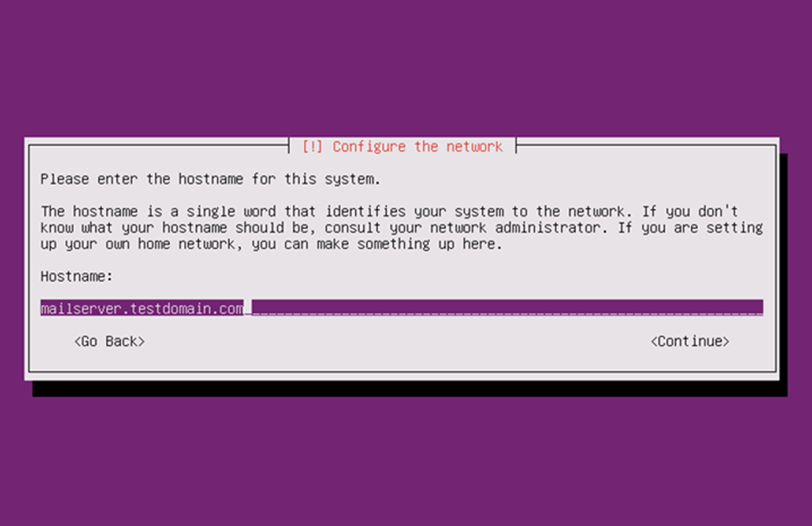The image size is (812, 526).
Task: Click the line starting The hostname is
Action: click(x=389, y=211)
